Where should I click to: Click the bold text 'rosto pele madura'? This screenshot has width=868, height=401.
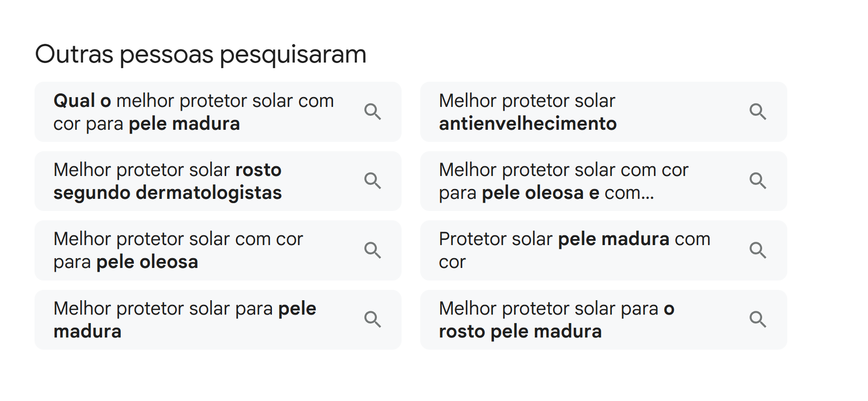click(520, 331)
